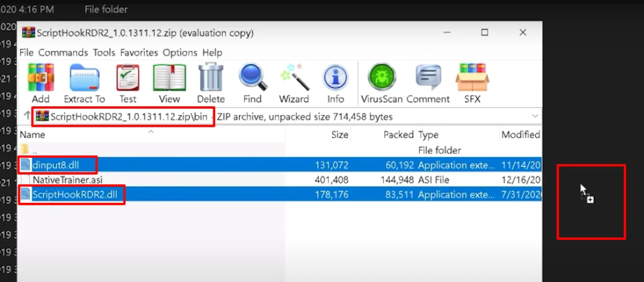Click the Comment toolbar icon
The height and width of the screenshot is (282, 644).
(428, 77)
